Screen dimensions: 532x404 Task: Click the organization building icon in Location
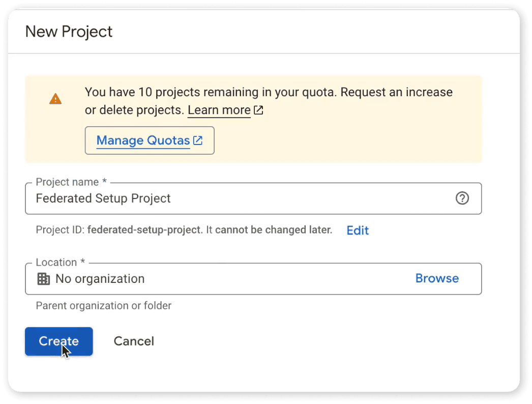point(44,279)
